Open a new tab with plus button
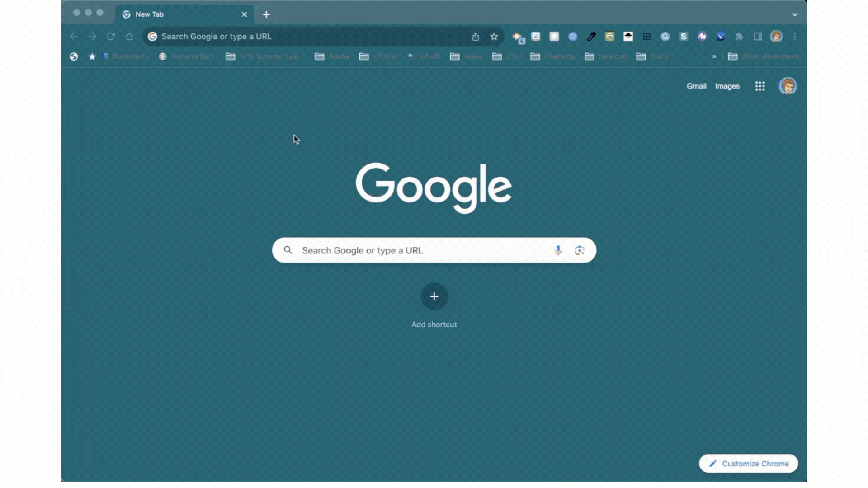The height and width of the screenshot is (488, 868). coord(266,14)
